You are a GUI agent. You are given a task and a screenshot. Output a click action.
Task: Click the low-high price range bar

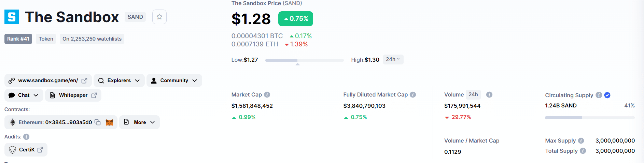[x=304, y=60]
